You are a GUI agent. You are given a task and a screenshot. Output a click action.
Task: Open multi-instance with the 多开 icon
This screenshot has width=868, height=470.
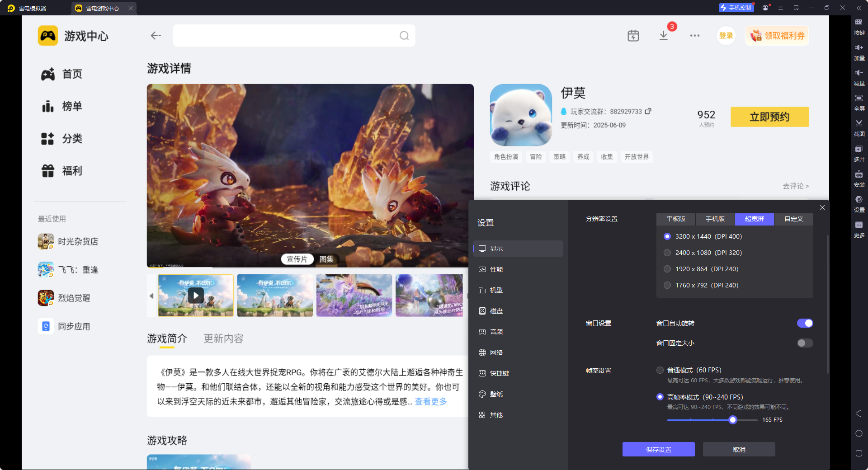point(859,153)
